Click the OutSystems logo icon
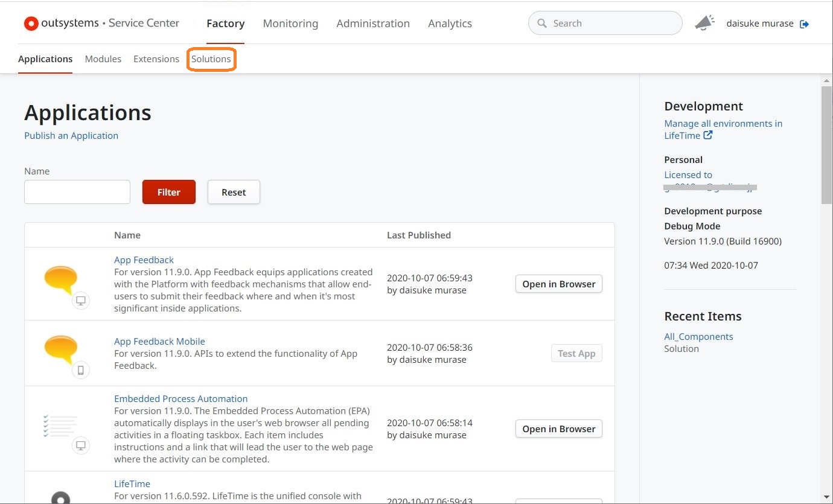The width and height of the screenshot is (833, 504). click(31, 24)
